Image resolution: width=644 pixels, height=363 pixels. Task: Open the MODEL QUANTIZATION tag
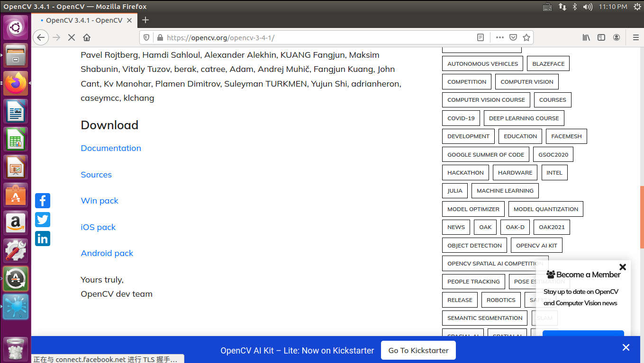click(x=546, y=209)
